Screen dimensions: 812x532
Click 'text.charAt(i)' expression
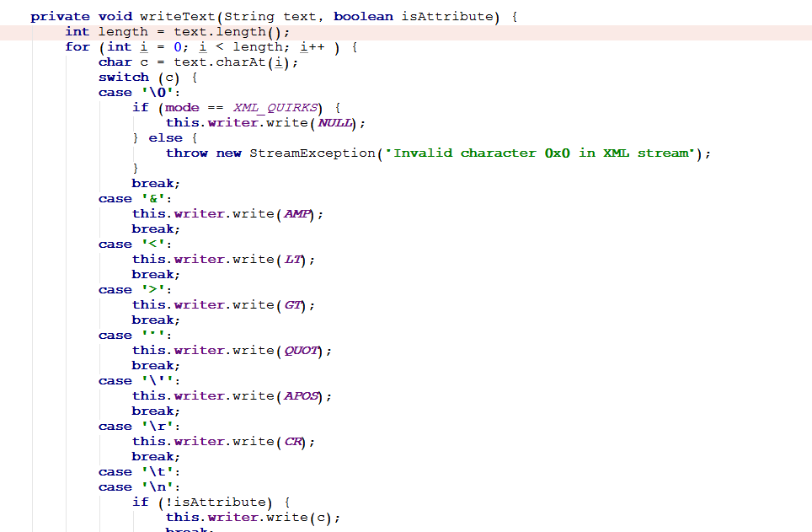click(x=231, y=62)
